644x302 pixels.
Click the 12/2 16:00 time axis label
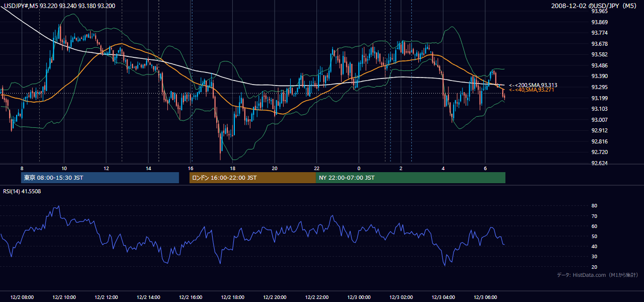pyautogui.click(x=190, y=297)
